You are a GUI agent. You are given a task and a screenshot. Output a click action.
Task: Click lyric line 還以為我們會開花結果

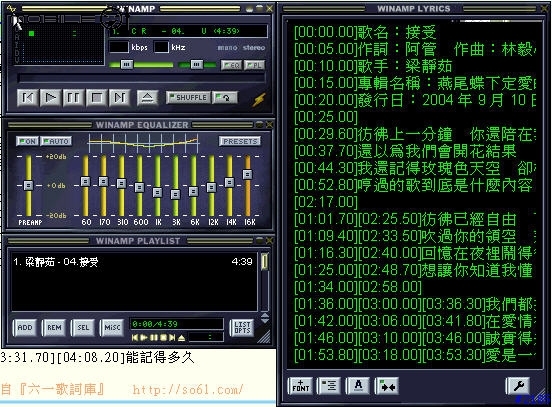pos(437,151)
